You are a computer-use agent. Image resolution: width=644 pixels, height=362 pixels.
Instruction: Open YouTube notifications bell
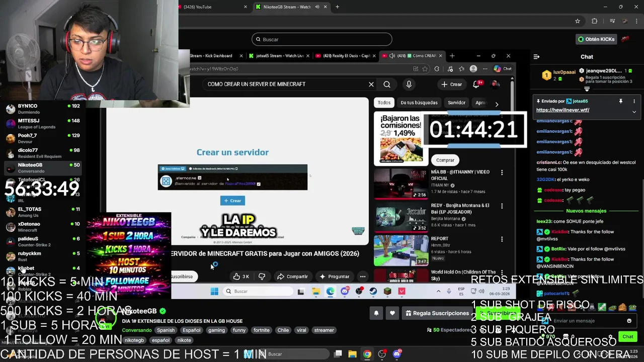click(476, 84)
